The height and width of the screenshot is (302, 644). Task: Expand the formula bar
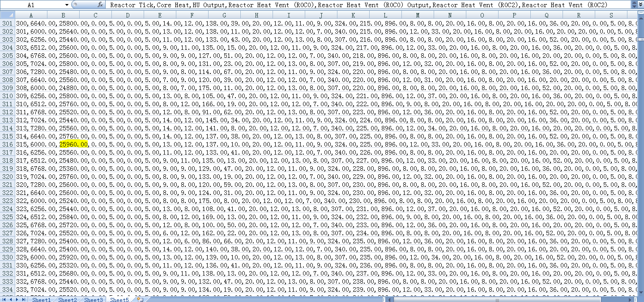(640, 5)
